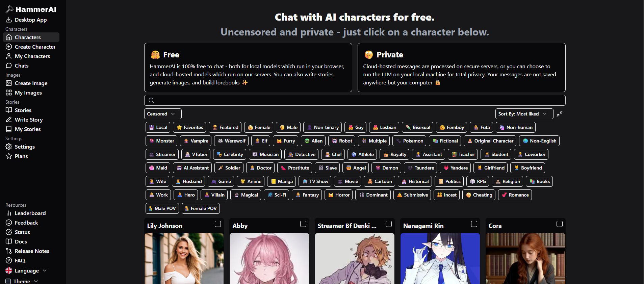Screen dimensions: 644x284
Task: Open the Theme selector
Action: 22,281
